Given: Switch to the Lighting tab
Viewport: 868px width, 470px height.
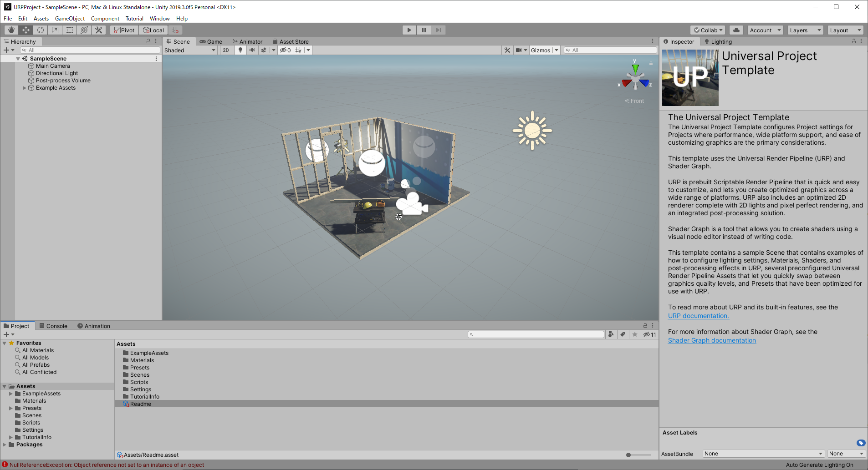Looking at the screenshot, I should (x=718, y=41).
